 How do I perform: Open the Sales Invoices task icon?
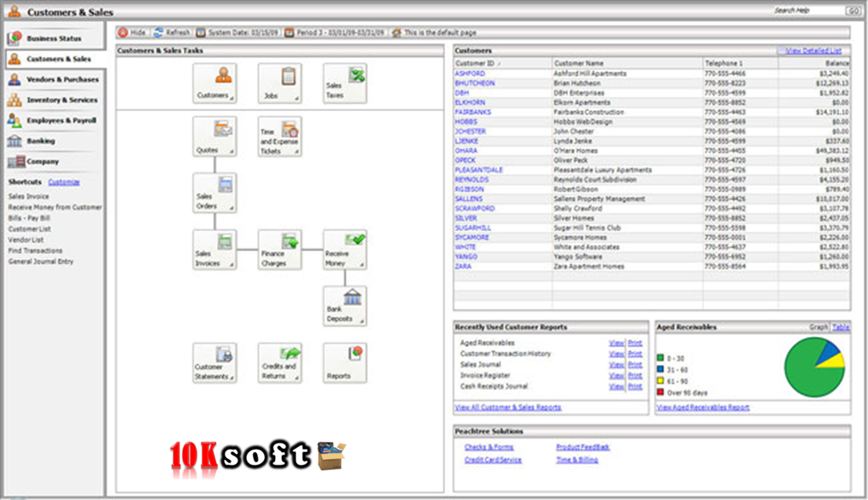click(214, 250)
